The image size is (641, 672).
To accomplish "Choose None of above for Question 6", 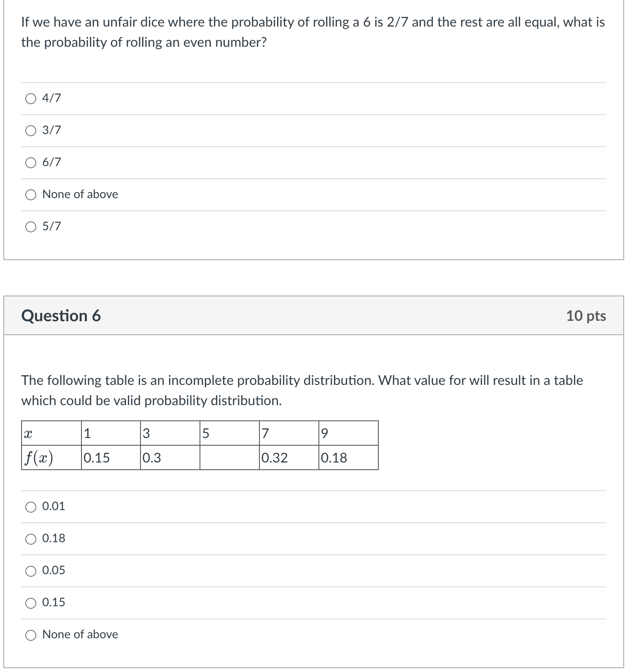I will [30, 634].
